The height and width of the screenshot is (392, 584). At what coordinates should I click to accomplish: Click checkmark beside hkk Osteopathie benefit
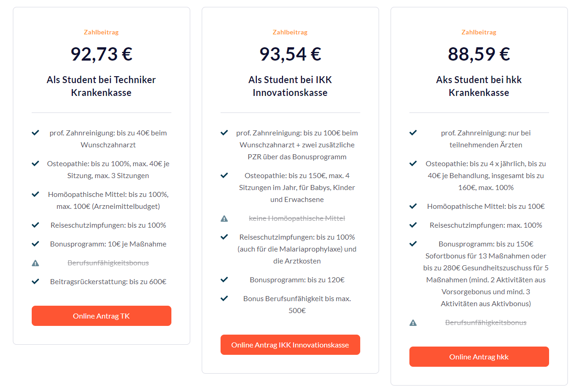[413, 163]
